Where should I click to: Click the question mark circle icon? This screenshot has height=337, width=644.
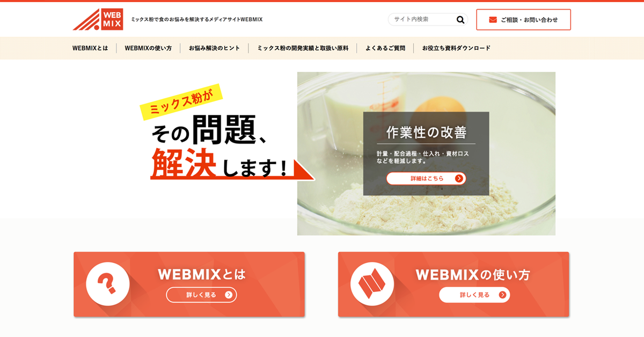click(108, 284)
